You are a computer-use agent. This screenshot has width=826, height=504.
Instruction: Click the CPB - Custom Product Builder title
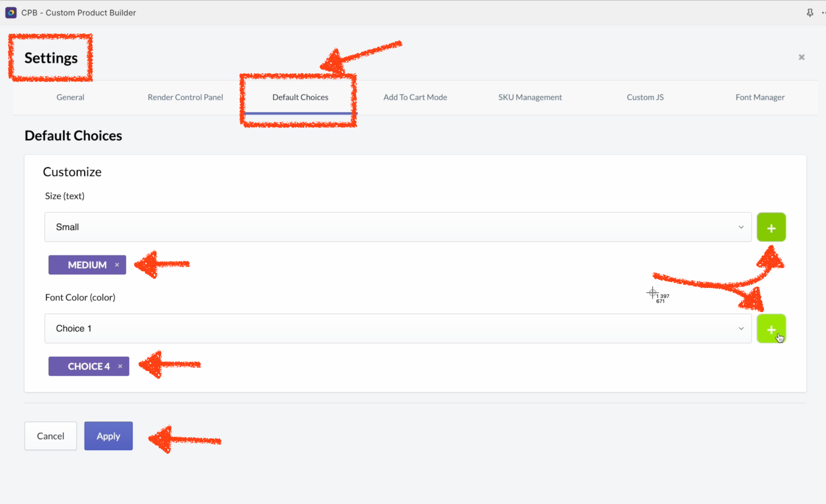point(78,13)
